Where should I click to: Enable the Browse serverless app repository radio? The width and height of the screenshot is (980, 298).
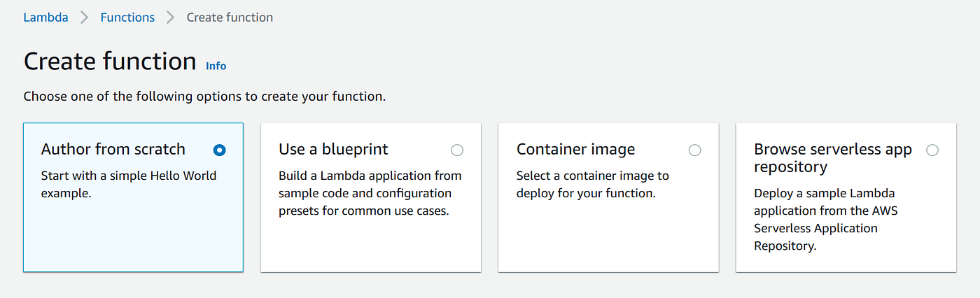coord(932,150)
